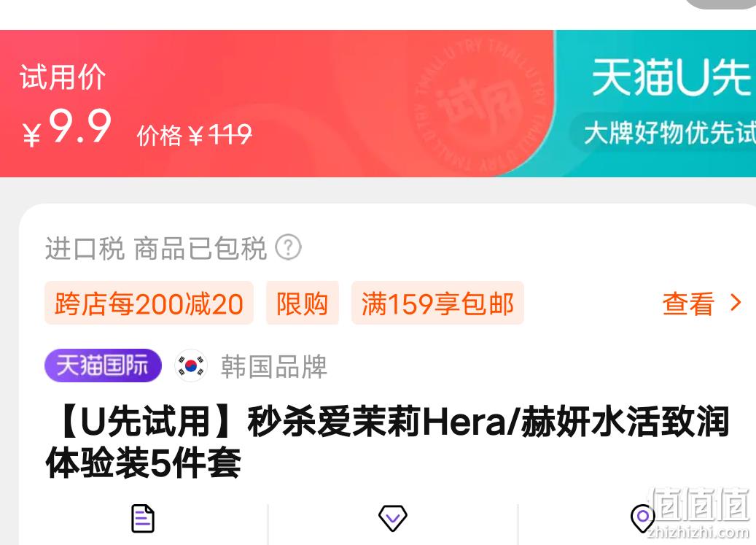Open the purple document icon
Image resolution: width=756 pixels, height=545 pixels.
[x=143, y=518]
